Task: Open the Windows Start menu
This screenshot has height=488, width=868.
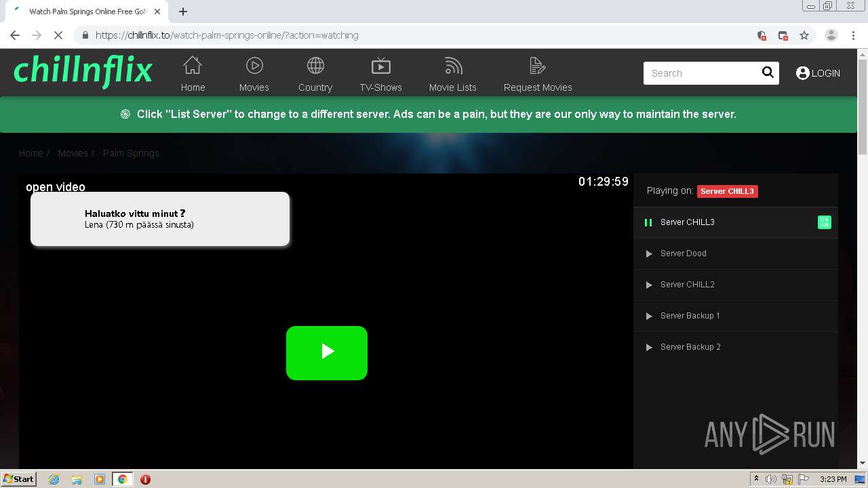Action: [19, 479]
